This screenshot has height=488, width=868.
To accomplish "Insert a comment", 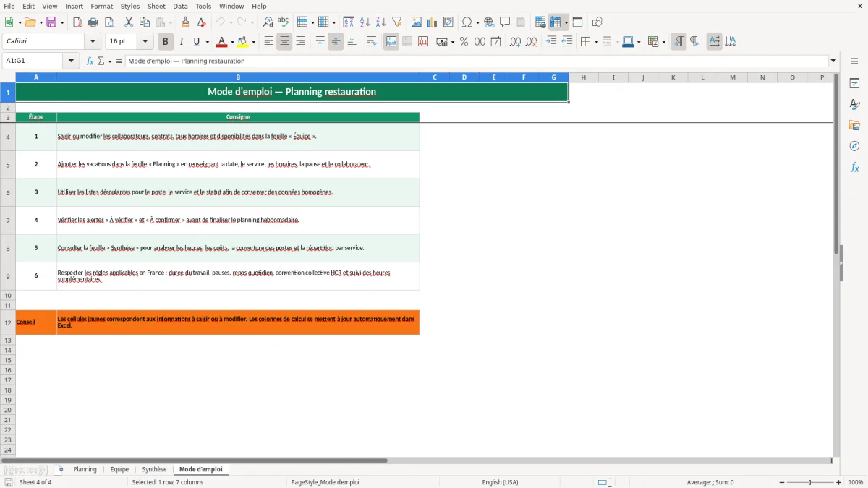I will (505, 22).
